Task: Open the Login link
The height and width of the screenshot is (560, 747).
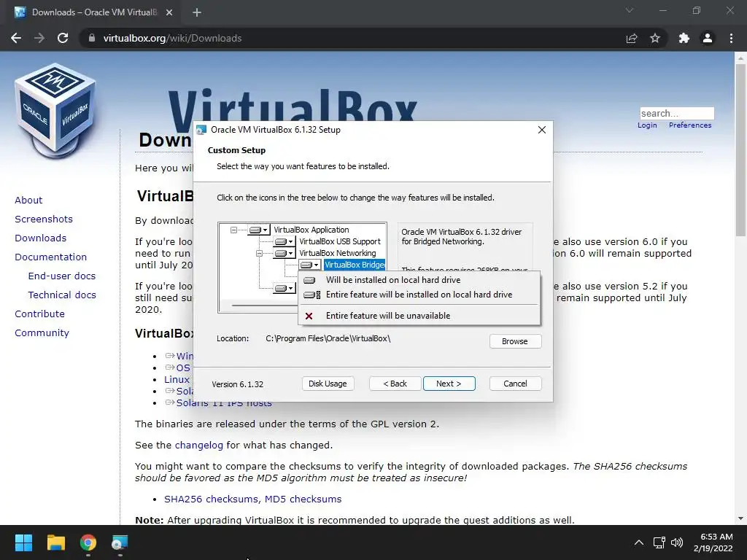Action: [x=647, y=125]
